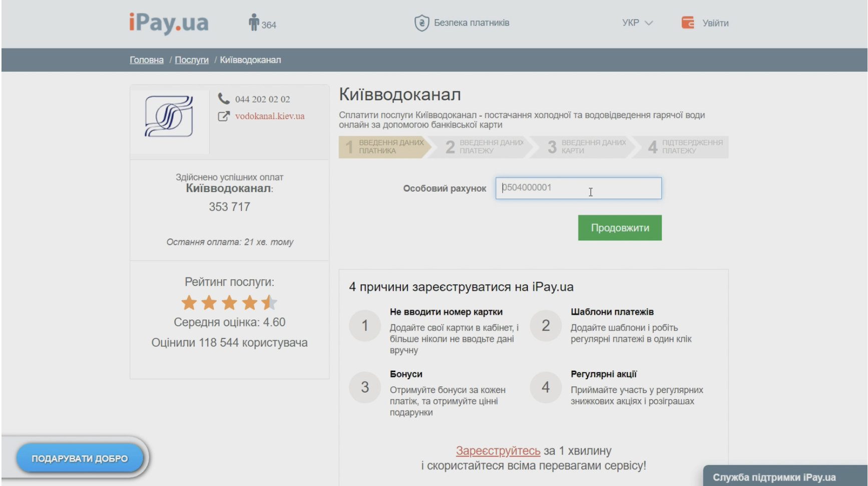Click reason circle number 1

point(365,326)
